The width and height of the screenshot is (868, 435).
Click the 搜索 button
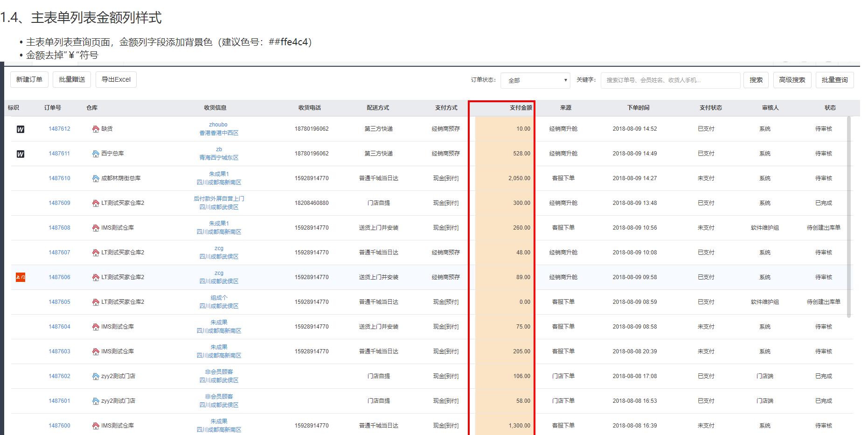coord(756,80)
